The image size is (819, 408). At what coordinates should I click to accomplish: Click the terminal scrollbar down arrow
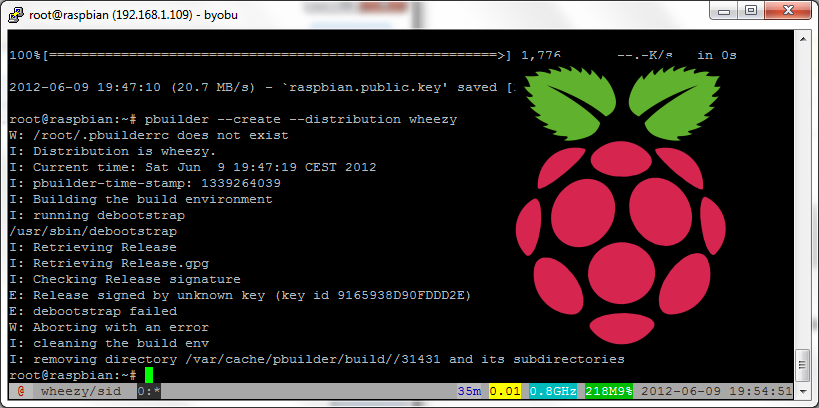pyautogui.click(x=802, y=390)
